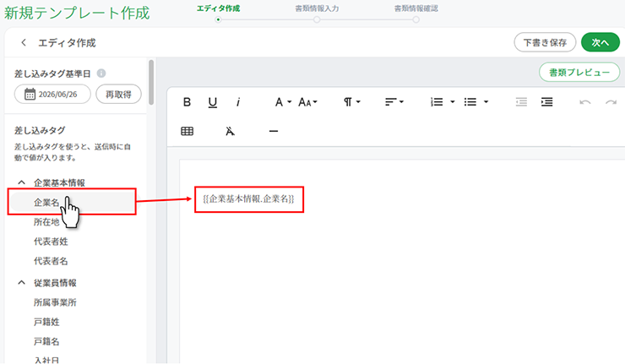Insert the 代表者名 merge tag
This screenshot has height=364, width=625.
coord(51,261)
